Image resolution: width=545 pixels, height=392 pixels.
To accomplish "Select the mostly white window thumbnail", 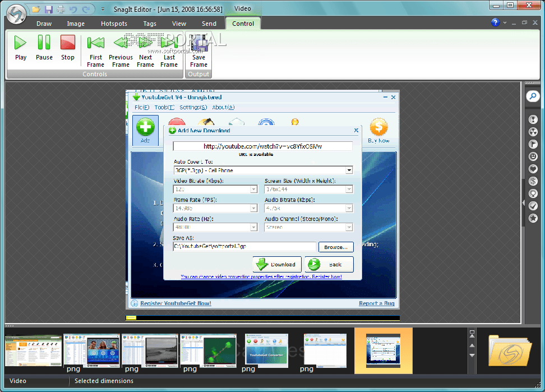I will [325, 351].
